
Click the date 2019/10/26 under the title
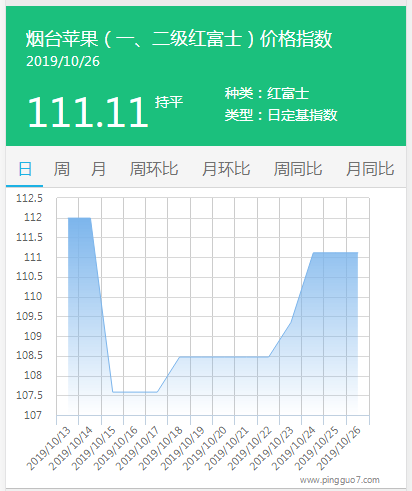click(x=63, y=61)
